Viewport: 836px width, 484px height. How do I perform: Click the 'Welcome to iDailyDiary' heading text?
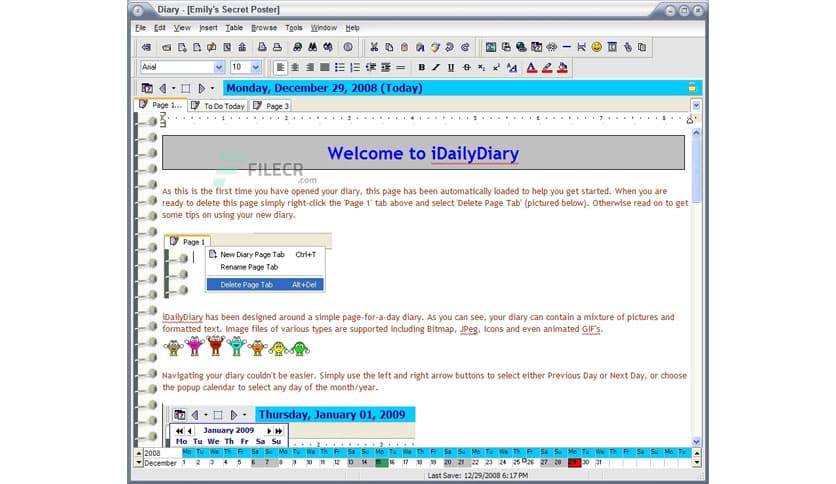click(x=423, y=154)
